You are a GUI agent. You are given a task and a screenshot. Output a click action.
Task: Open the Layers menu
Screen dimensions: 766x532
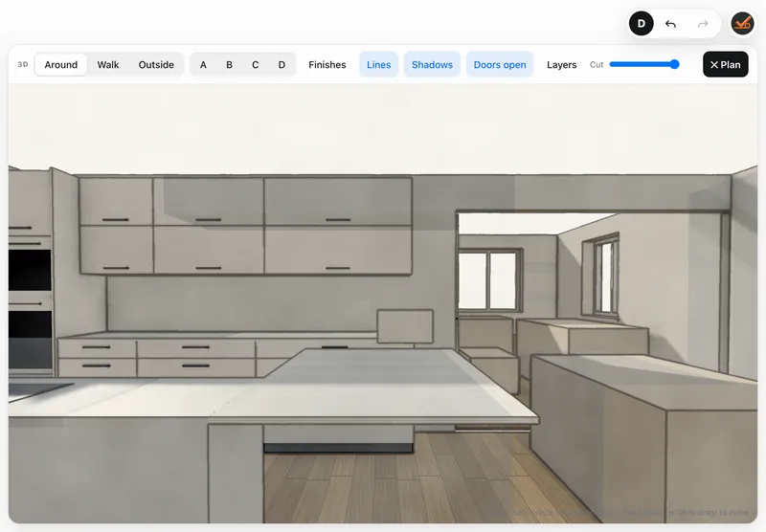click(562, 64)
